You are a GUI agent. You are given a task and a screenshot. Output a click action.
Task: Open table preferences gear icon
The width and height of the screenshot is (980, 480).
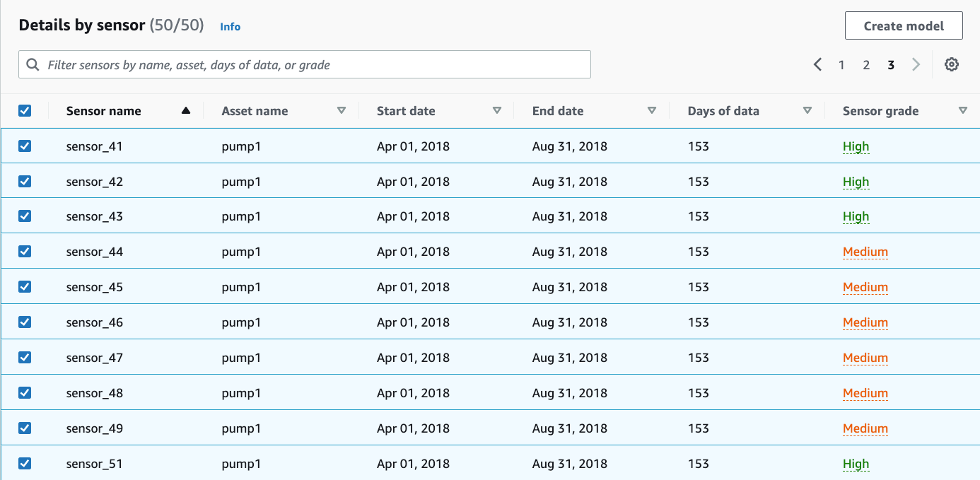click(952, 64)
